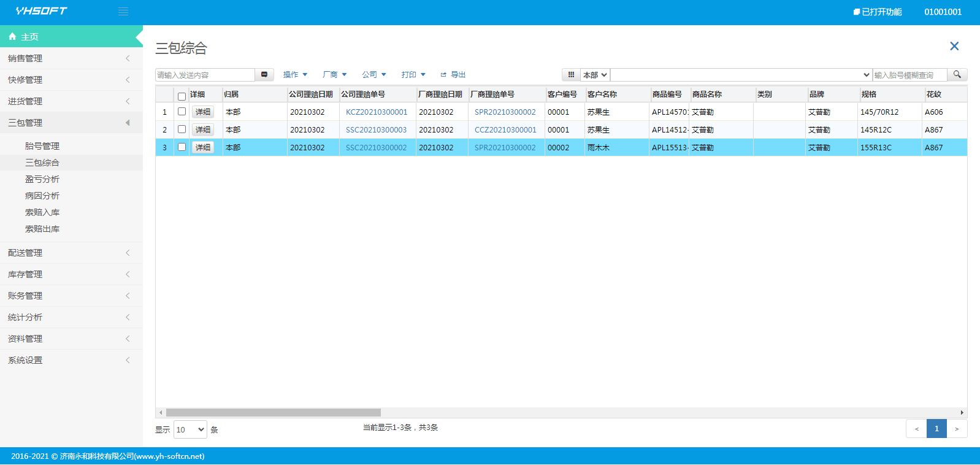This screenshot has width=980, height=465.
Task: Click the 导出 export button
Action: point(453,75)
